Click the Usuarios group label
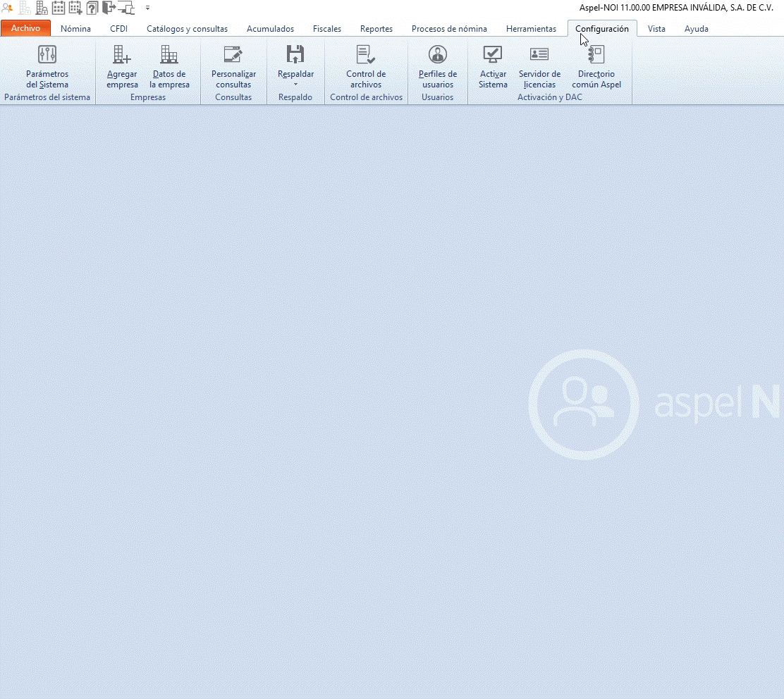The width and height of the screenshot is (784, 699). point(438,97)
